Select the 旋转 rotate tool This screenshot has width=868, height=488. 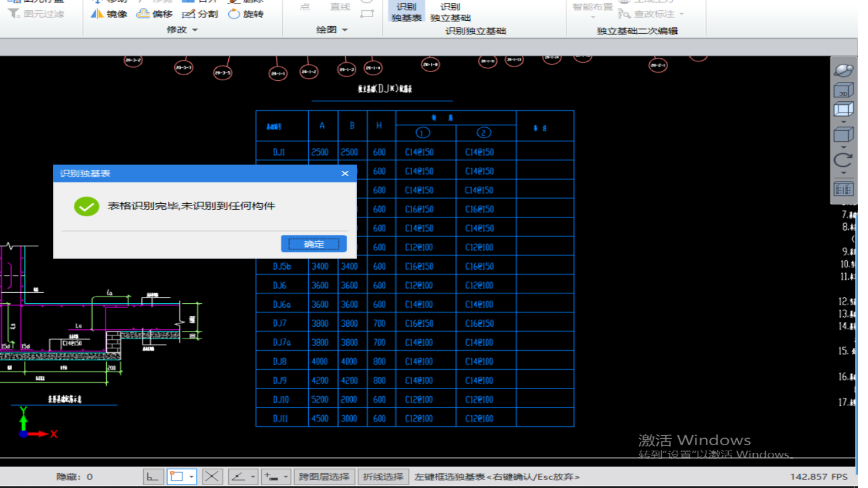point(246,14)
